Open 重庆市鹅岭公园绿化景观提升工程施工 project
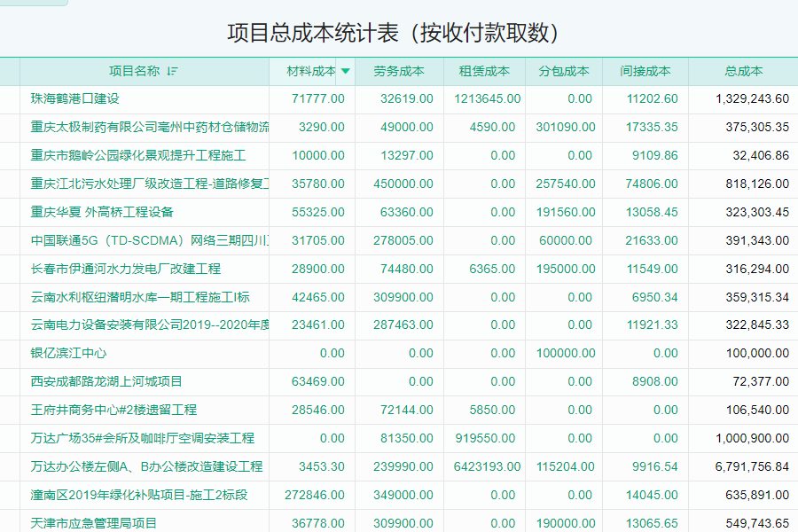Screen dimensions: 798x532 pyautogui.click(x=138, y=155)
